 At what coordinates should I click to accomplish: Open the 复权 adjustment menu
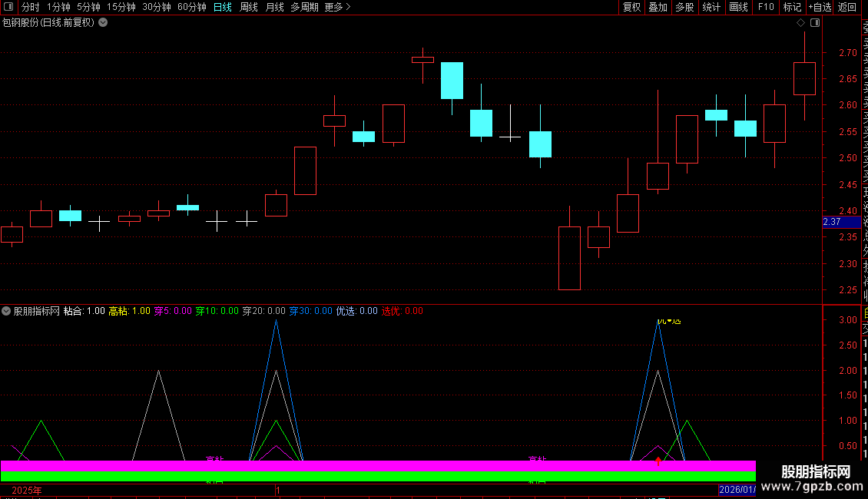click(631, 7)
